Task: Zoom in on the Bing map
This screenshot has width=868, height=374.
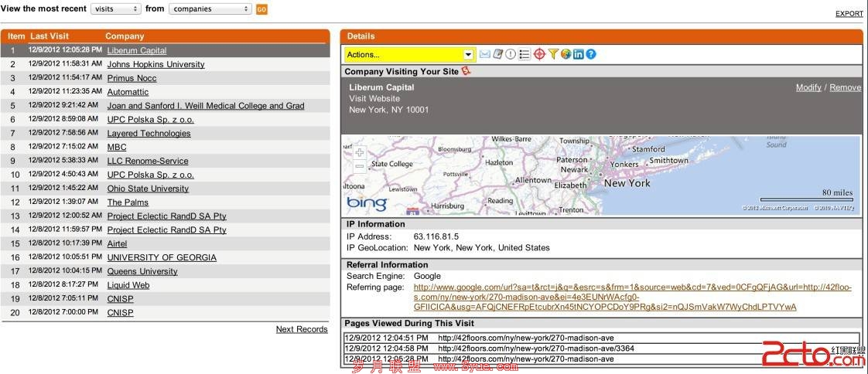Action: click(x=360, y=153)
